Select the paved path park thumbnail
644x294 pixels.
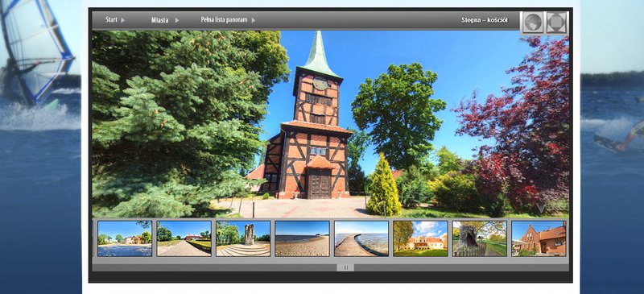(x=184, y=238)
